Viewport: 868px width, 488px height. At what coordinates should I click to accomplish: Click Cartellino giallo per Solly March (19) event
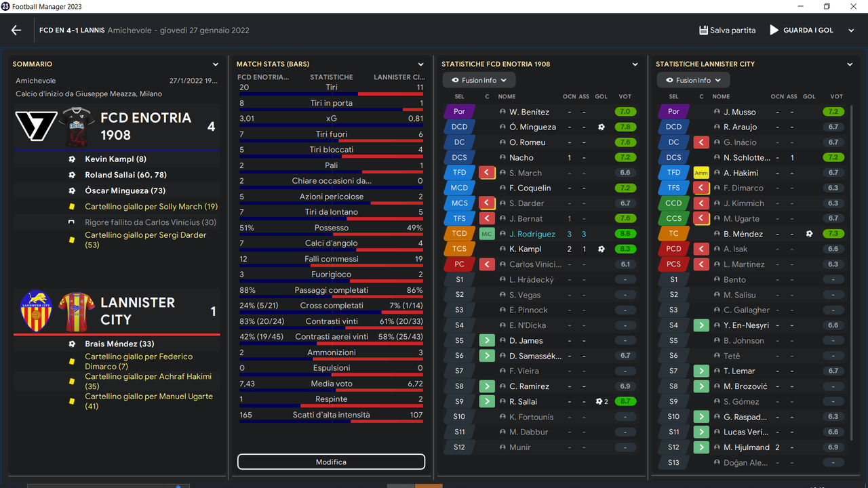(x=151, y=207)
